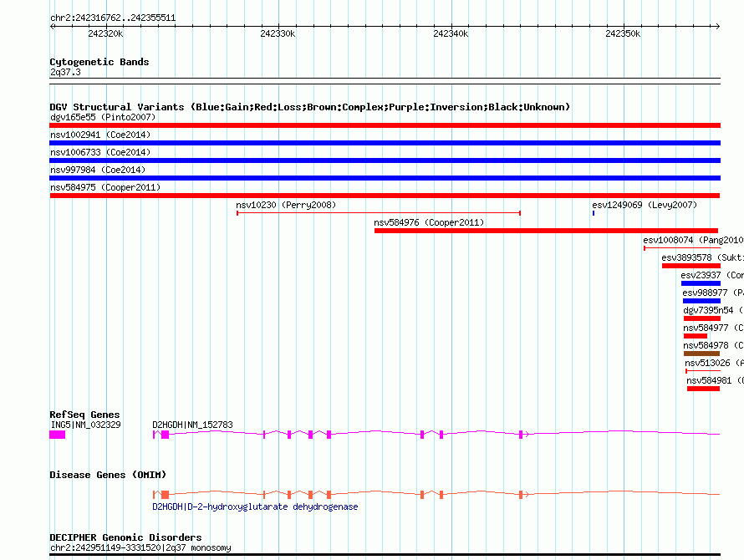
Task: Click the blue nsv1006733 (Coe2014) bar
Action: point(385,160)
